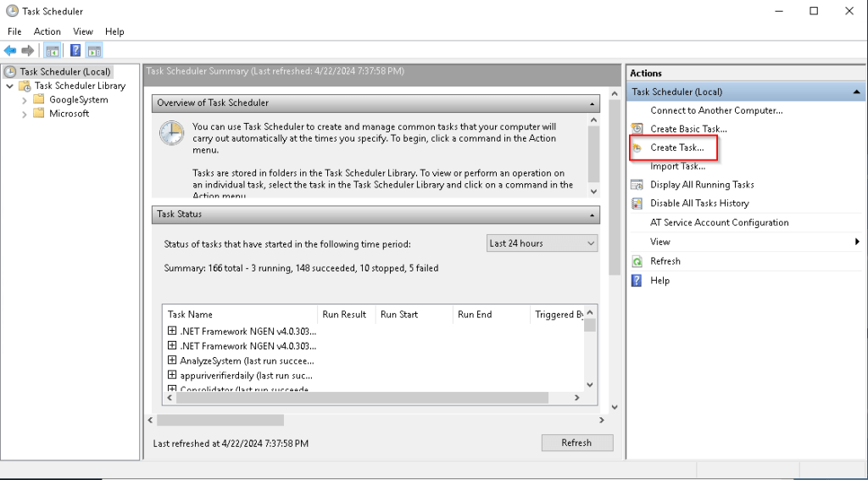Expand the AnalyzeSystem task row
868x480 pixels.
(172, 360)
